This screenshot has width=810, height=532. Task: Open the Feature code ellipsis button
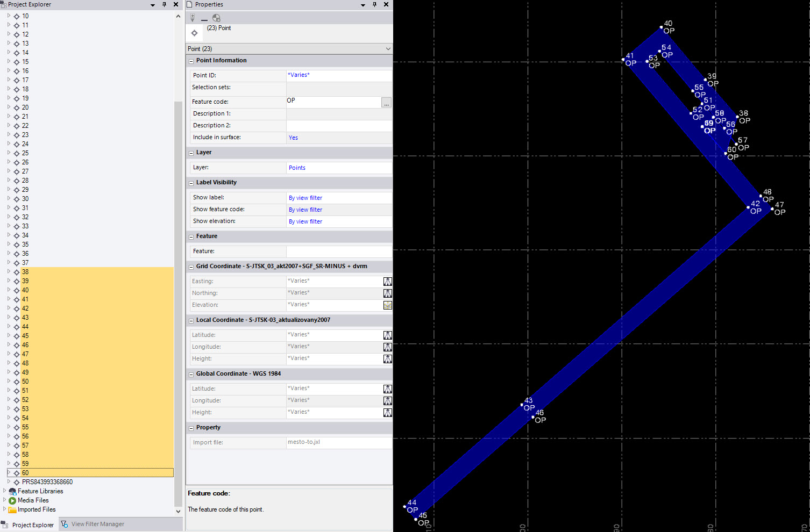click(386, 102)
